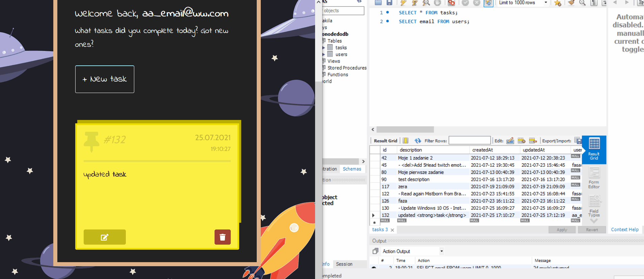The height and width of the screenshot is (279, 644).
Task: Delete task #132 using the trash button
Action: tap(223, 237)
